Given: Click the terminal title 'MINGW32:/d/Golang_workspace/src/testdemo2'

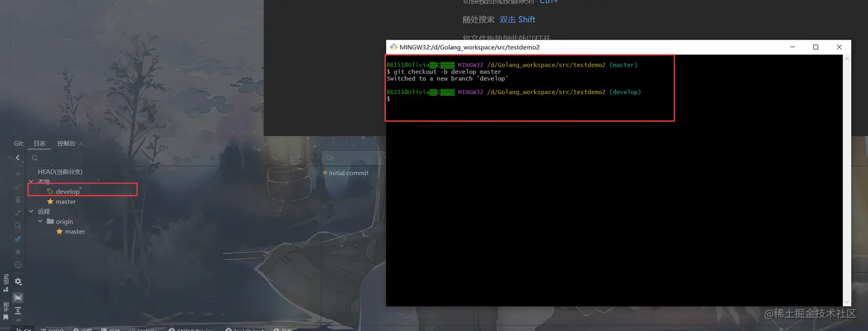Looking at the screenshot, I should coord(470,47).
